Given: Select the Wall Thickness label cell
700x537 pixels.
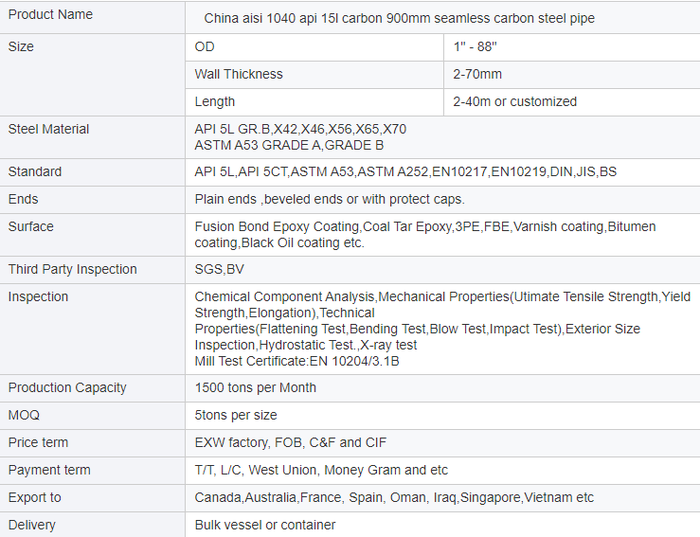Looking at the screenshot, I should [x=238, y=74].
